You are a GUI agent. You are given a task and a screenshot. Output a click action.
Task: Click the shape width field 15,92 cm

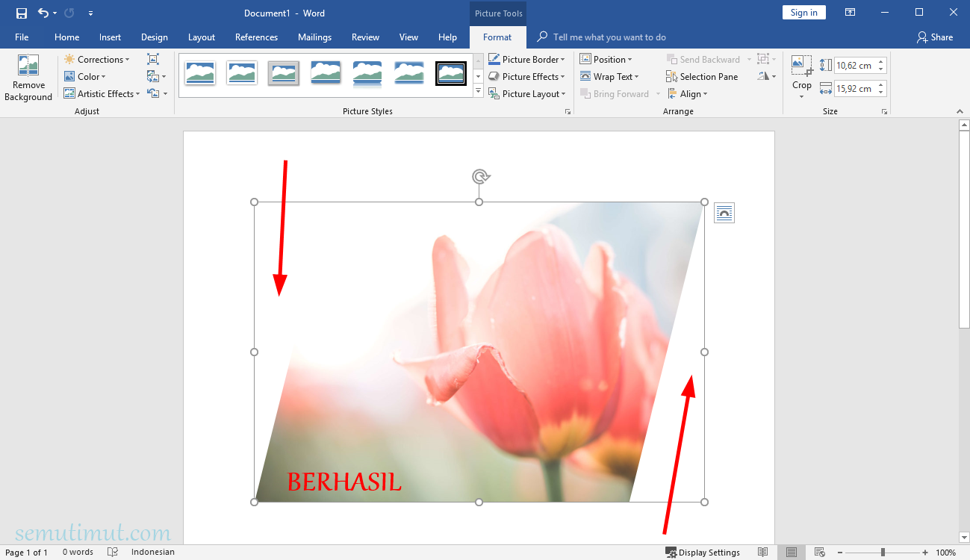(855, 89)
